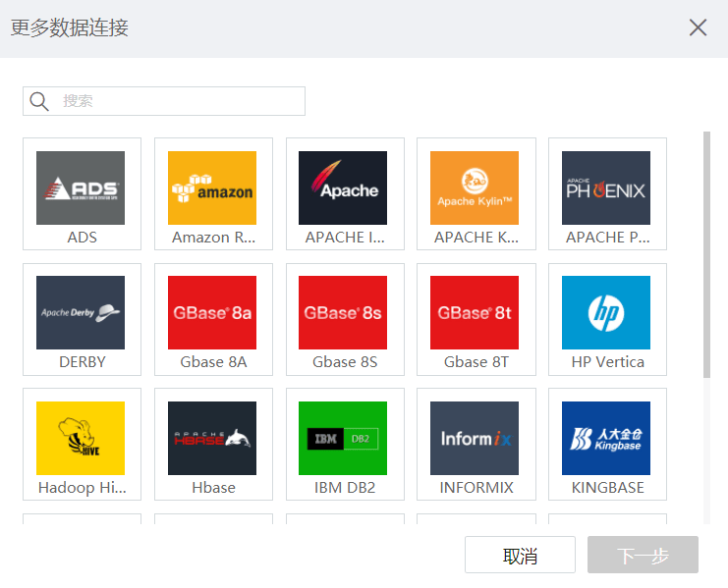Click the 取消 cancel button

(x=520, y=555)
